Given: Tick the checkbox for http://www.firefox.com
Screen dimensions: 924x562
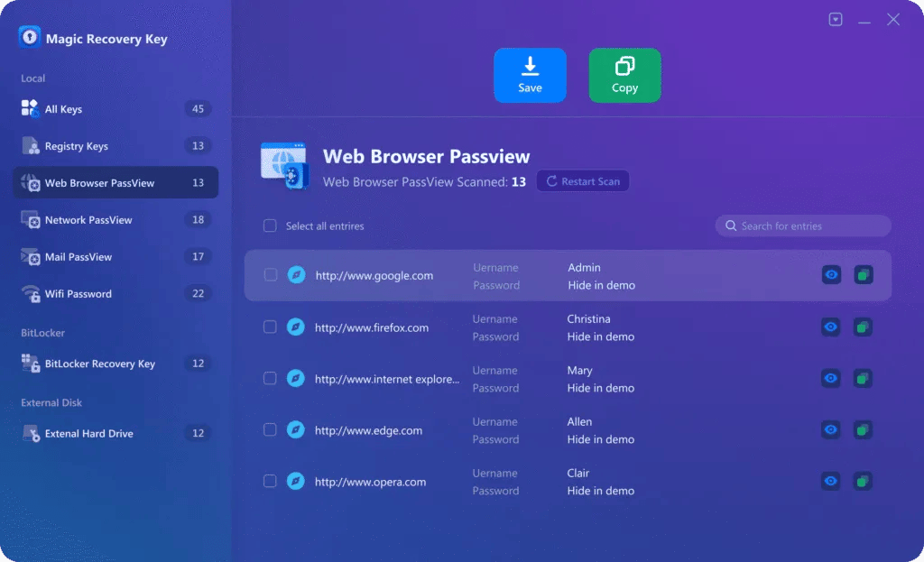Looking at the screenshot, I should [x=270, y=327].
